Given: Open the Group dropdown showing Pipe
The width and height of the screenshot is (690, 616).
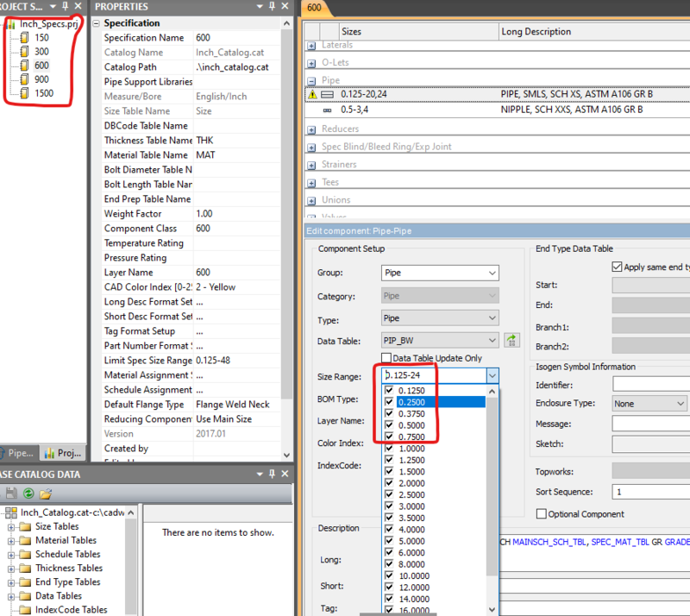Looking at the screenshot, I should coord(440,273).
